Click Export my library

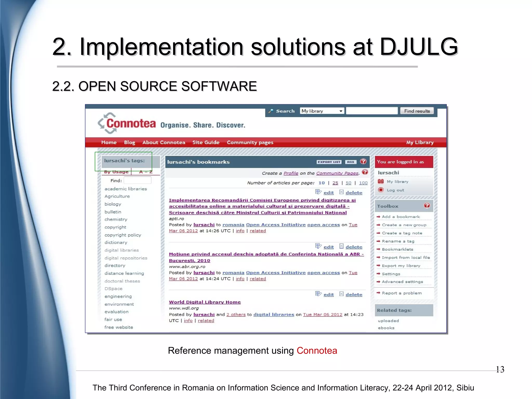pyautogui.click(x=401, y=266)
